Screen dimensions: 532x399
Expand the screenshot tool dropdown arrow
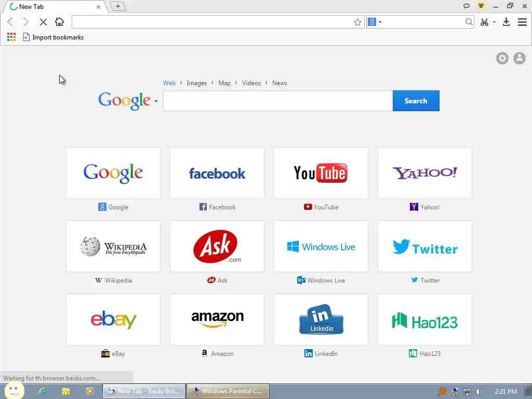[494, 22]
